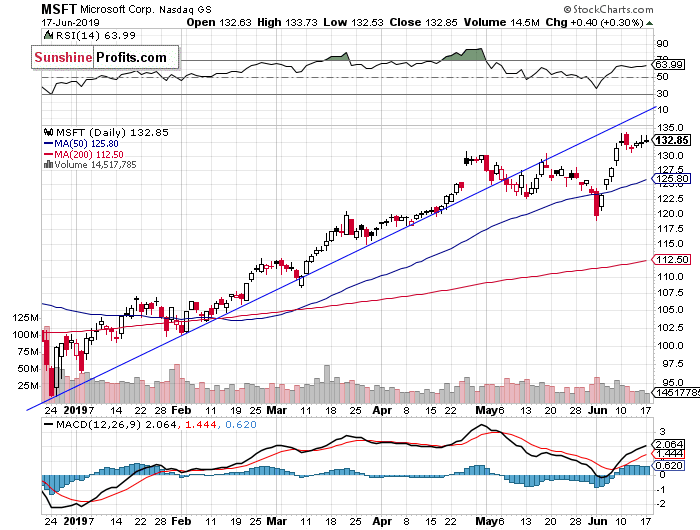Click the RSI 90 axis label

(663, 44)
